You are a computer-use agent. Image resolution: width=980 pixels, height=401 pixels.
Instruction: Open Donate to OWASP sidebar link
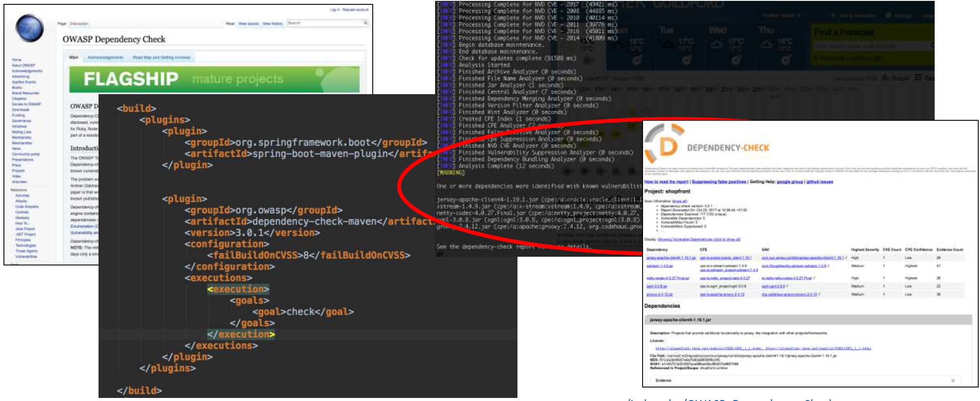[27, 104]
